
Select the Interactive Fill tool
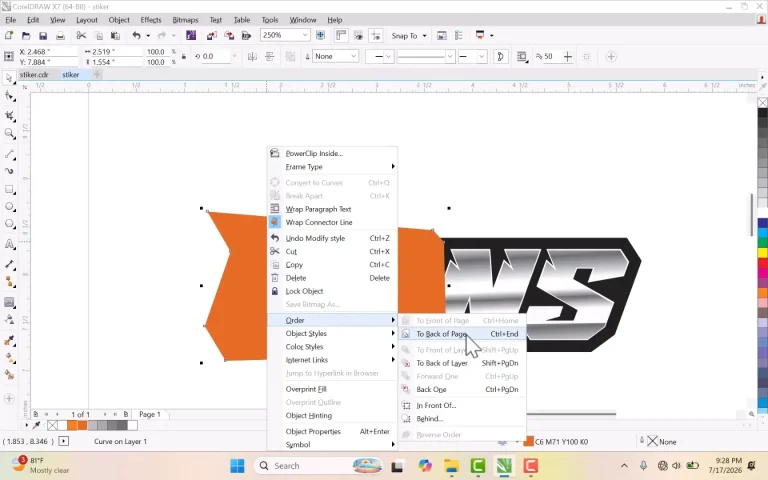pos(9,359)
